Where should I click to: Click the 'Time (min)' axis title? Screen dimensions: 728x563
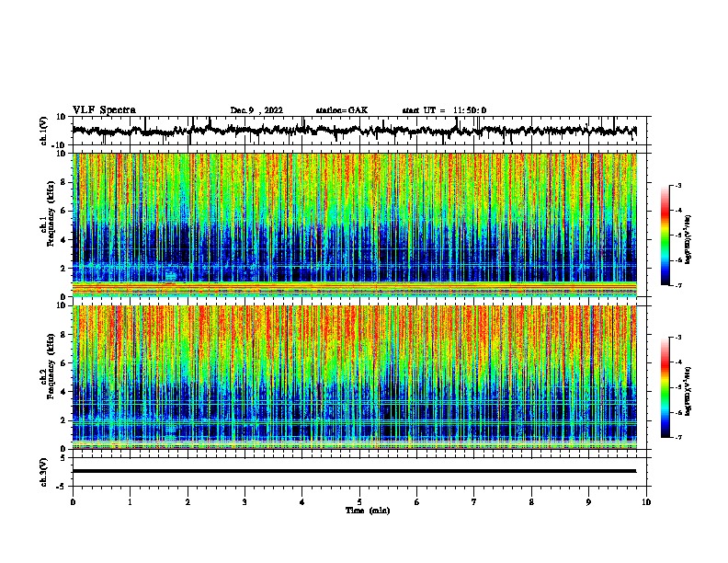point(368,511)
